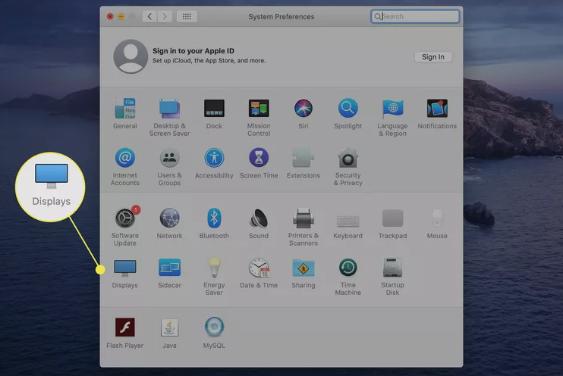Image resolution: width=563 pixels, height=376 pixels.
Task: Click the forward navigation arrow
Action: coord(164,16)
